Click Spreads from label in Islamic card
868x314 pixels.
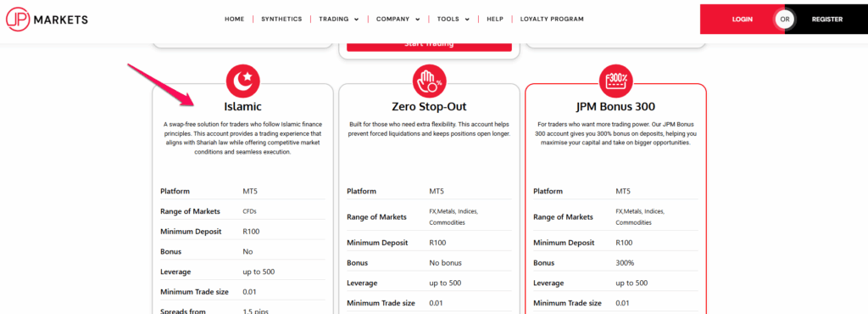coord(183,311)
